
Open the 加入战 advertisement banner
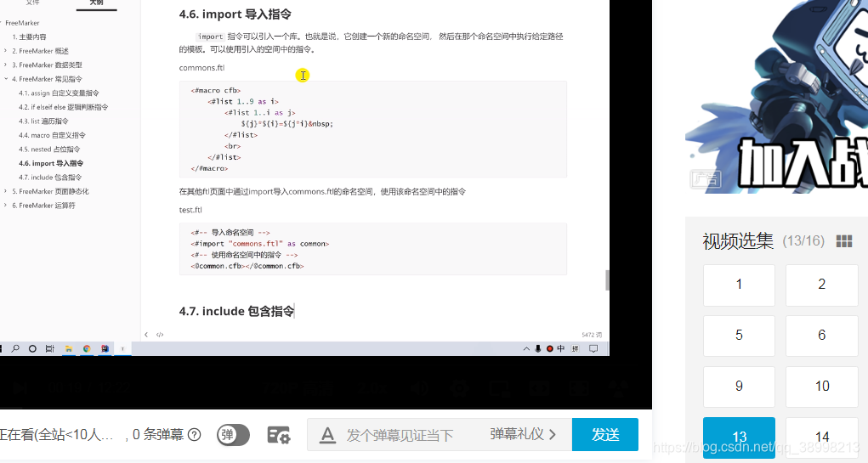pos(777,97)
